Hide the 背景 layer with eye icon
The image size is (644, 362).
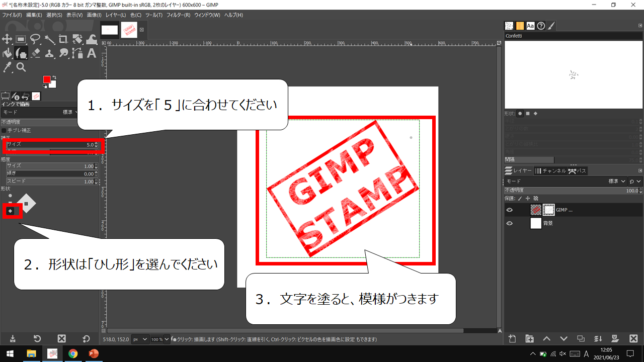pos(510,223)
